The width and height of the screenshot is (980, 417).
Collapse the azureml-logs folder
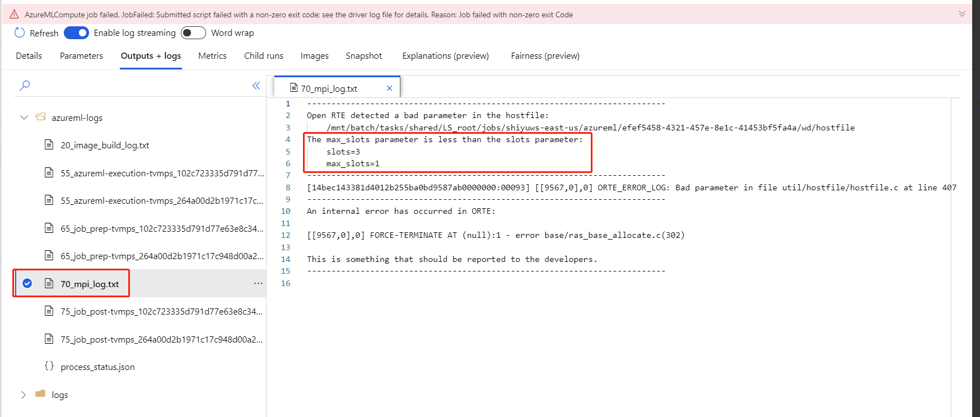click(x=24, y=118)
